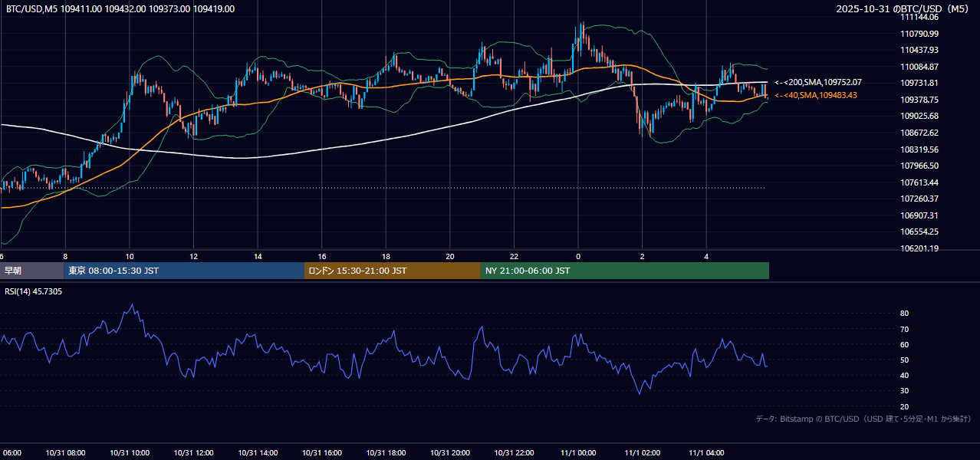Image resolution: width=980 pixels, height=460 pixels.
Task: Click the RSI axis value 40
Action: click(x=905, y=375)
